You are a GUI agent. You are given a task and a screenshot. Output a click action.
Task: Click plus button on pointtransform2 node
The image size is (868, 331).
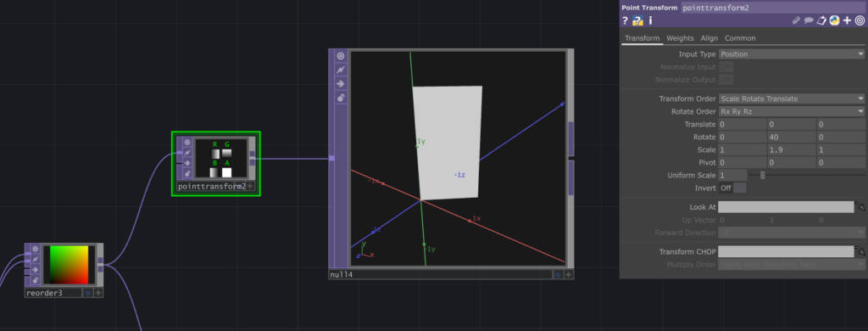[x=250, y=186]
